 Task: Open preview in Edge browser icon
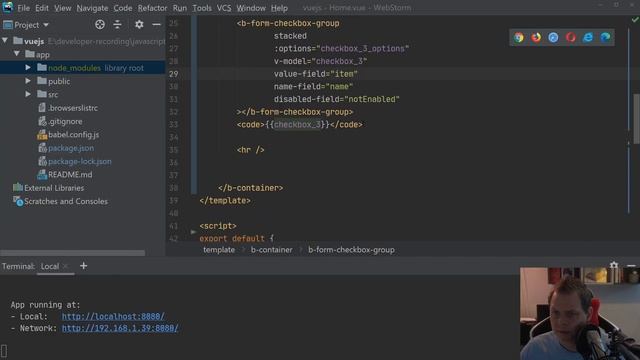point(605,38)
